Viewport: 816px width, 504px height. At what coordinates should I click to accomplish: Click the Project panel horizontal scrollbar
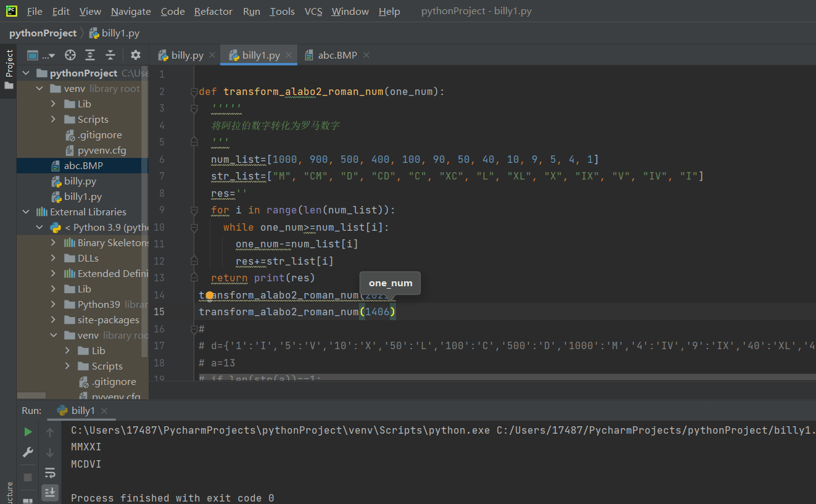click(x=31, y=395)
